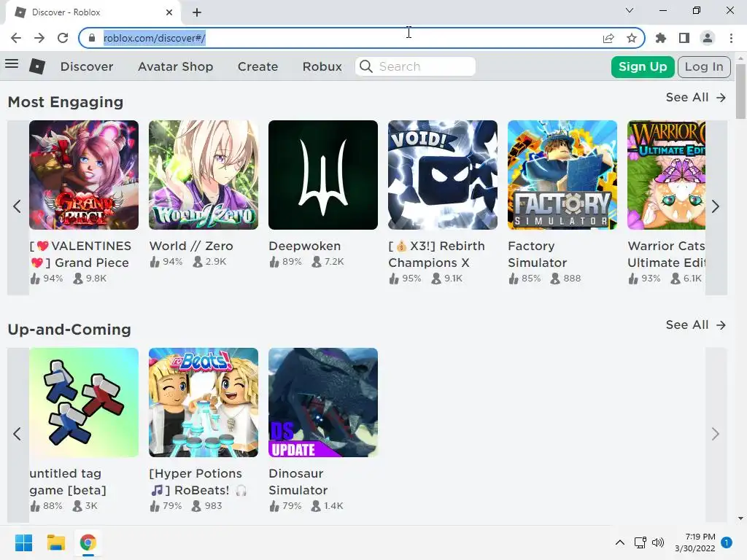Open the World // Zero thumbnail
Image resolution: width=747 pixels, height=560 pixels.
(204, 175)
